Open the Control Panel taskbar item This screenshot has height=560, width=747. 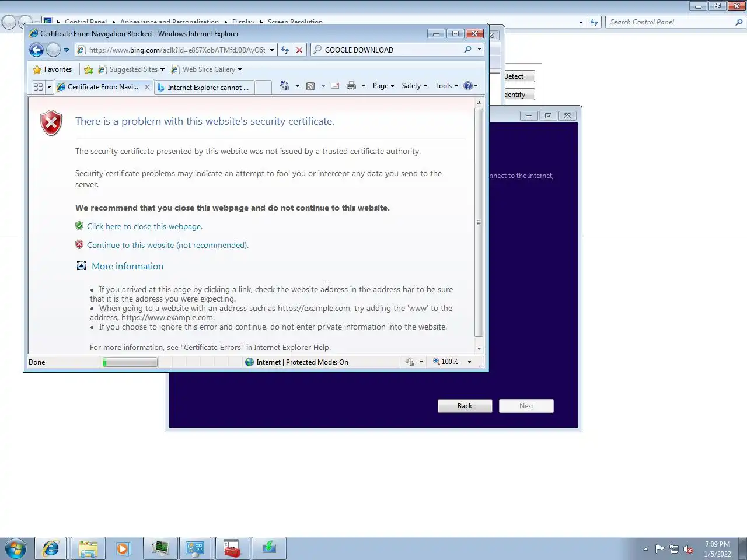click(x=195, y=548)
